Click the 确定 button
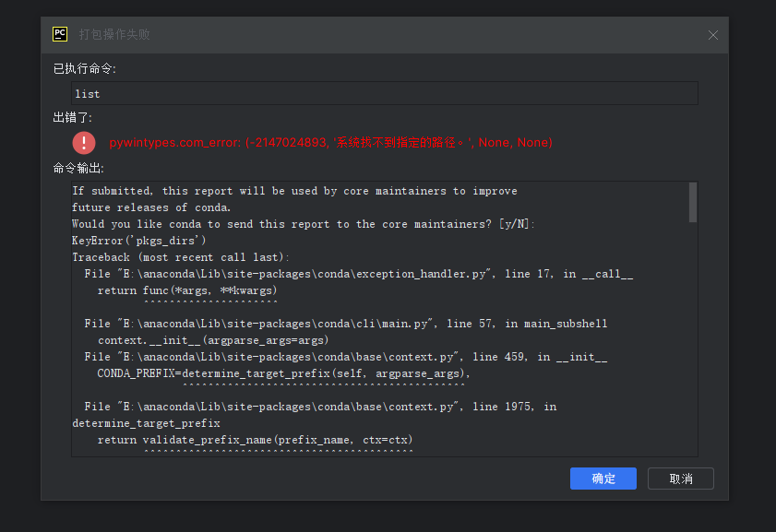This screenshot has height=532, width=776. [x=603, y=479]
